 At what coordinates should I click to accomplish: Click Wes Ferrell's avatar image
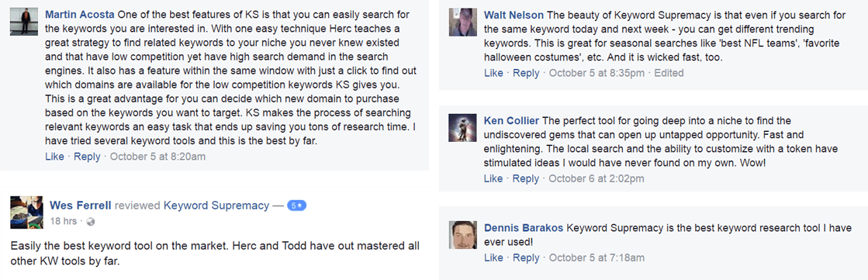click(26, 213)
